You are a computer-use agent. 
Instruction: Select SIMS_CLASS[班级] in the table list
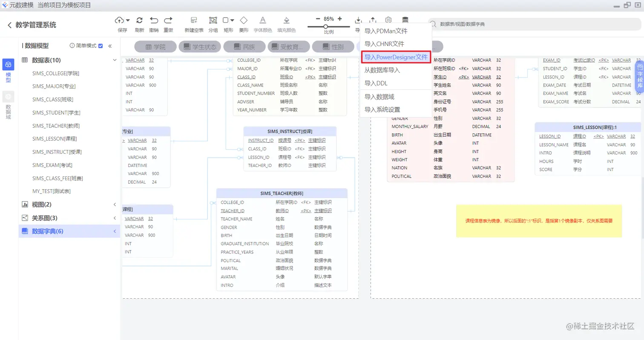pyautogui.click(x=53, y=100)
